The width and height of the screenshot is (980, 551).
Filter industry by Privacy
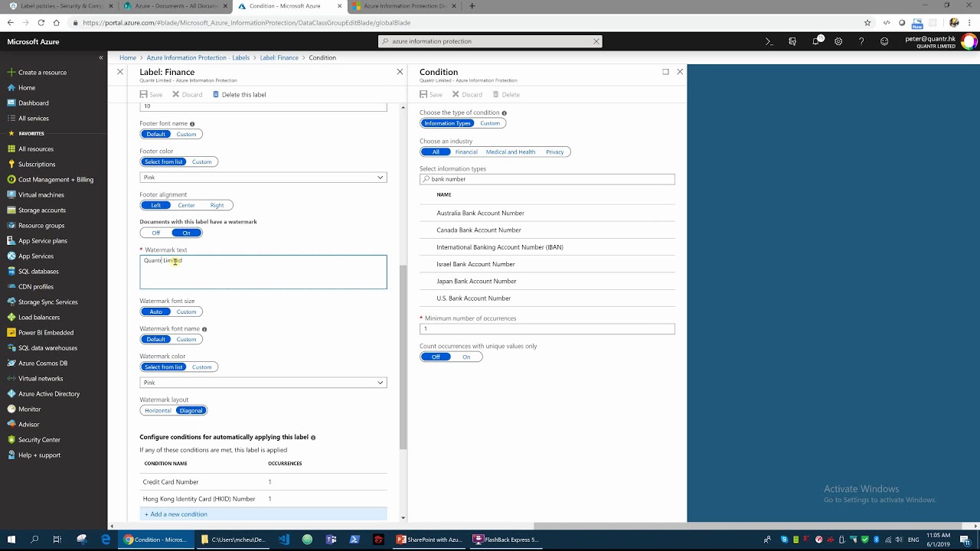555,152
